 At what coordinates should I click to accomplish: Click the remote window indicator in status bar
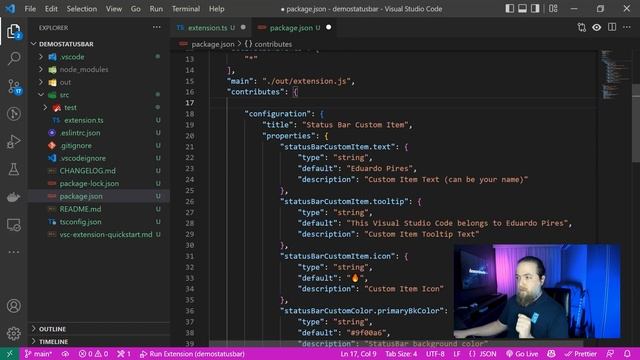tap(9, 354)
